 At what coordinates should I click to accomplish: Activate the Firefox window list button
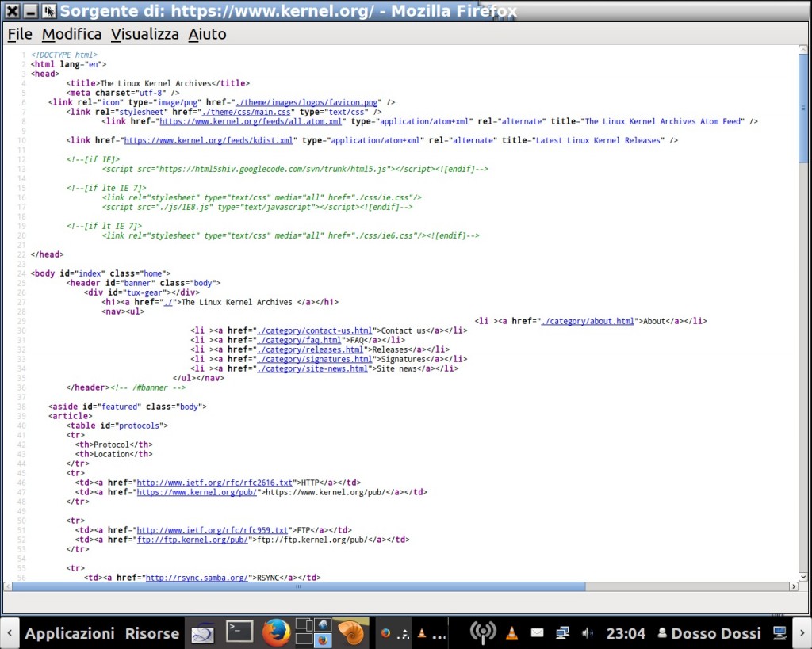point(393,633)
